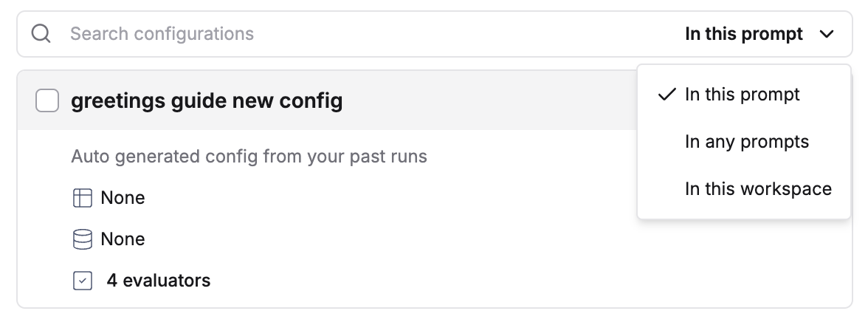
Task: Click the database cylinder icon
Action: pos(83,239)
